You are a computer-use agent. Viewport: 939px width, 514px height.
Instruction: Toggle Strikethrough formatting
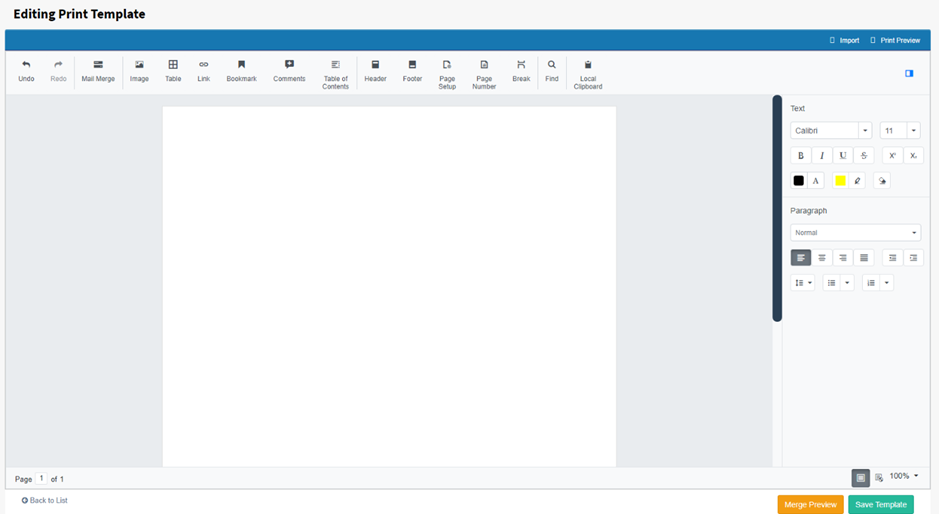click(x=864, y=155)
